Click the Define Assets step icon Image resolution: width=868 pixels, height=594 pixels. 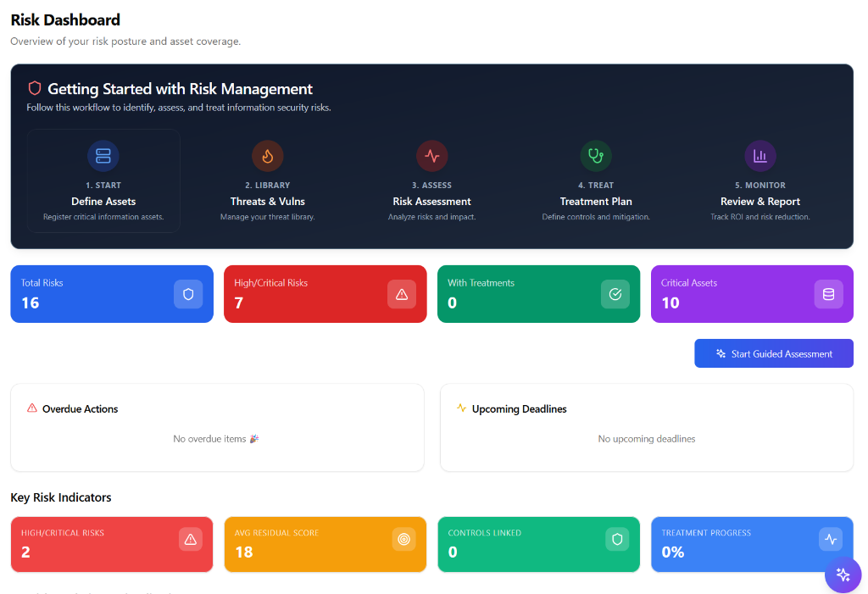click(x=103, y=155)
